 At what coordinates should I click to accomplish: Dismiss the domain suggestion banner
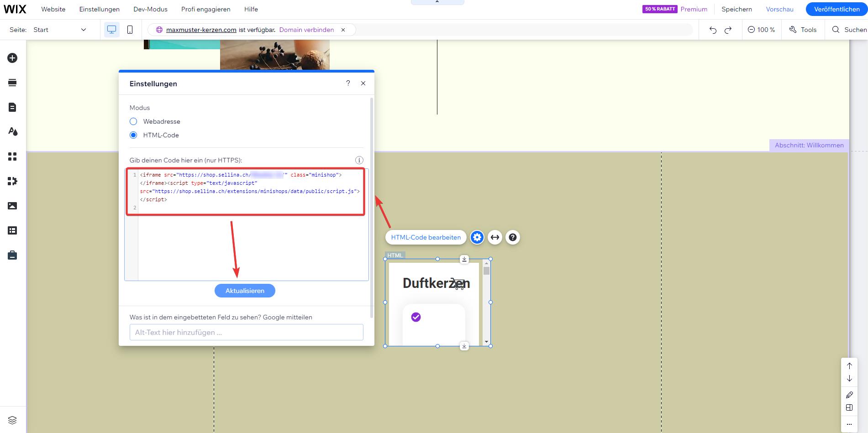[x=343, y=30]
